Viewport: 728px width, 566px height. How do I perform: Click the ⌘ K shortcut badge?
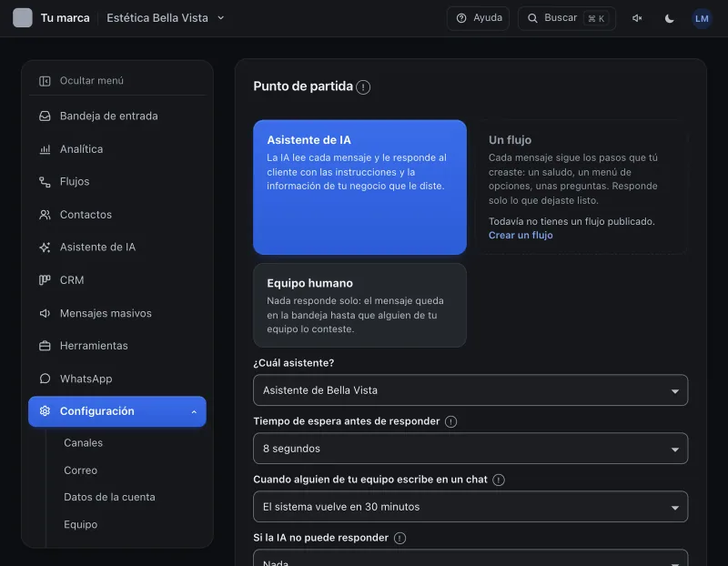[x=596, y=18]
